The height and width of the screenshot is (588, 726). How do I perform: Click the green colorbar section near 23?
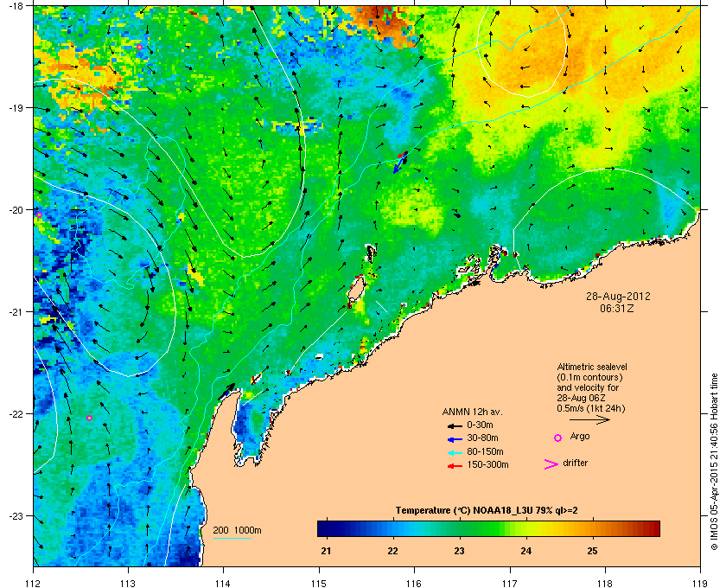tap(460, 528)
